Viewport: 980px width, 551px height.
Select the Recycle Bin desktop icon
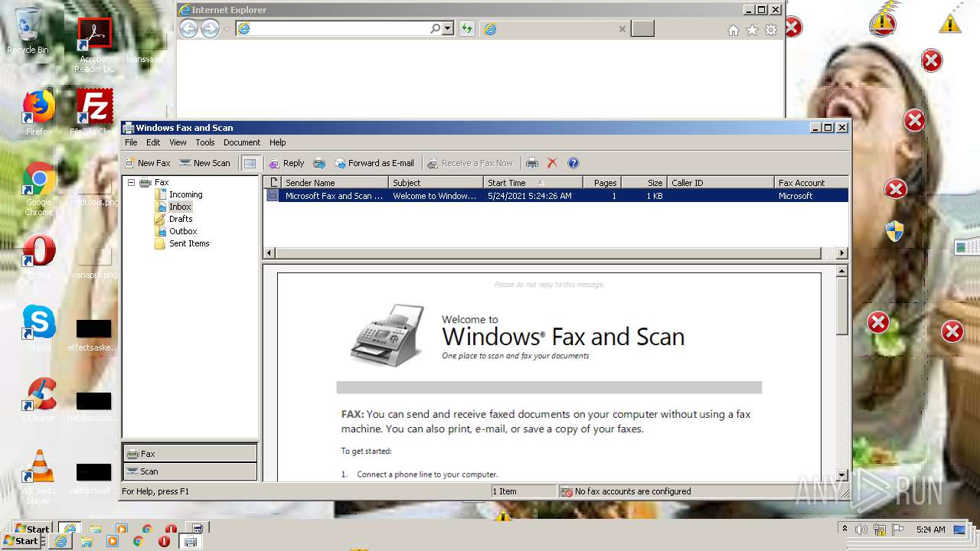(28, 31)
